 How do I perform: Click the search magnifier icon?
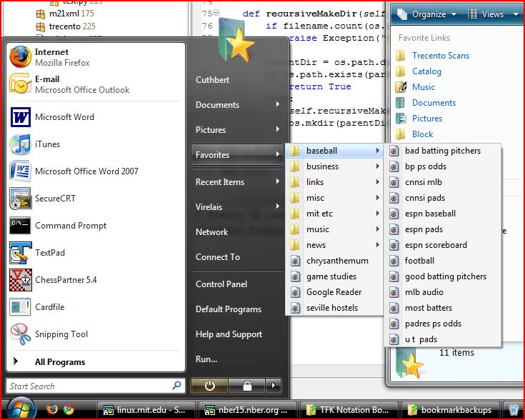[177, 385]
